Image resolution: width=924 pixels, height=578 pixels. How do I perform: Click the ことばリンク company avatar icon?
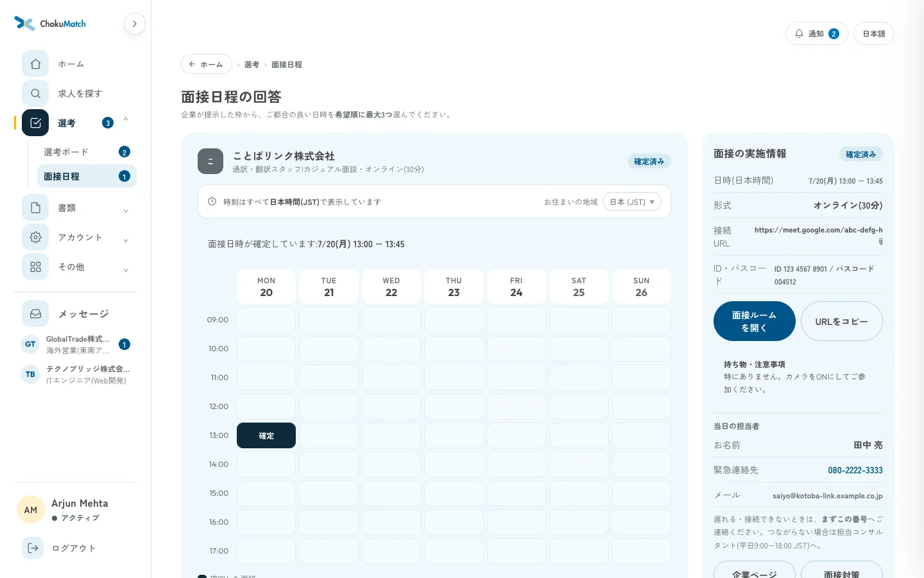[210, 161]
